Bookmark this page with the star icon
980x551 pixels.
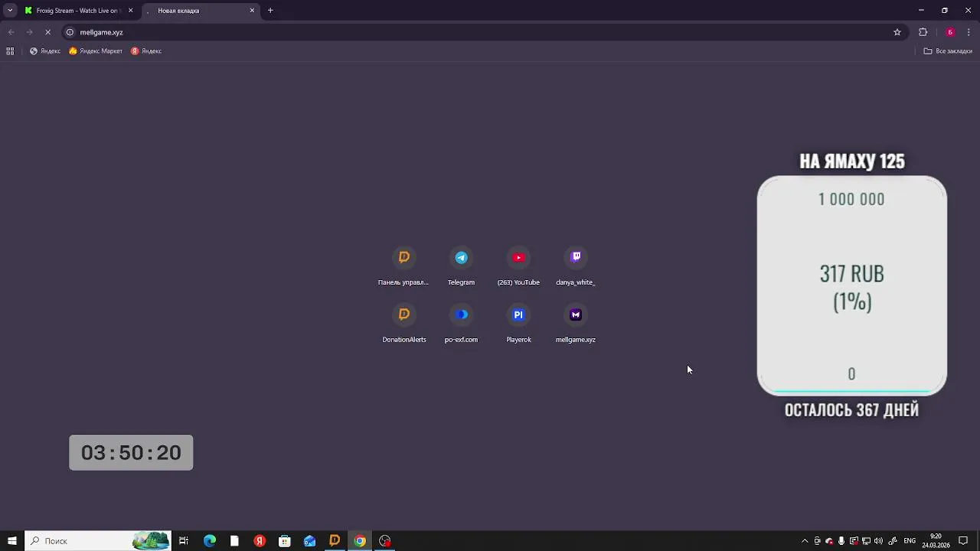point(897,32)
